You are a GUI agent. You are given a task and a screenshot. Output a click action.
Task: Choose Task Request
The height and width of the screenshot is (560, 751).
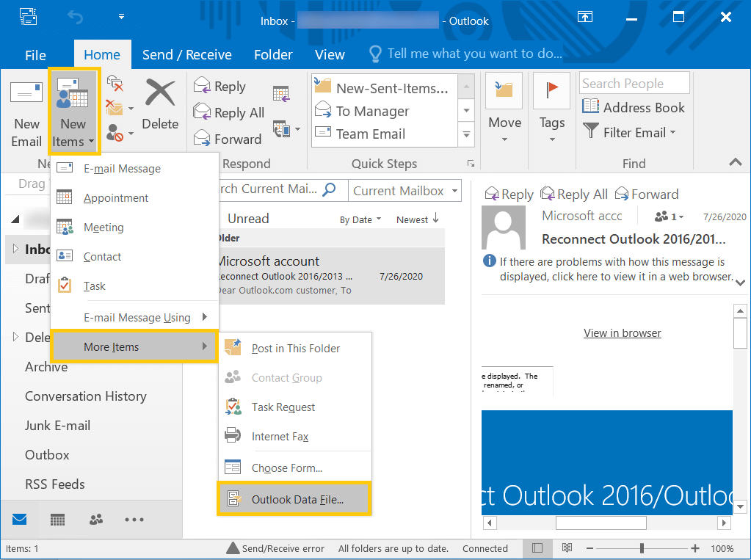tap(295, 407)
